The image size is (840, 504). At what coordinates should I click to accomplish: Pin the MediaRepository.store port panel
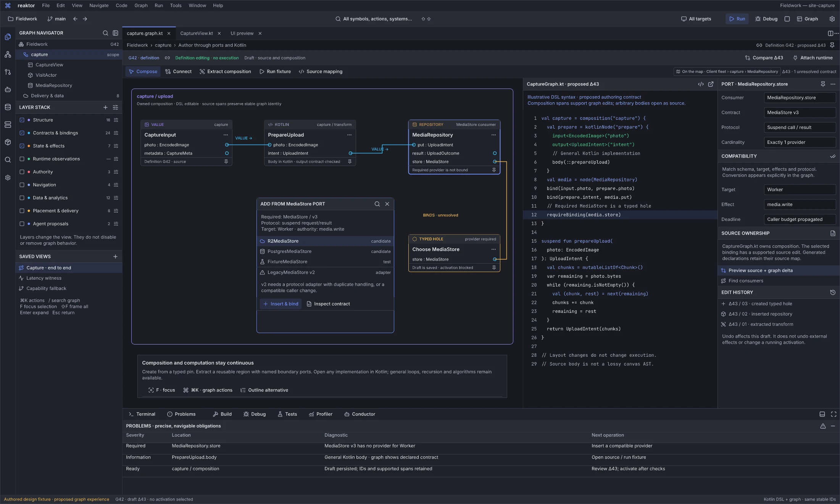[823, 84]
